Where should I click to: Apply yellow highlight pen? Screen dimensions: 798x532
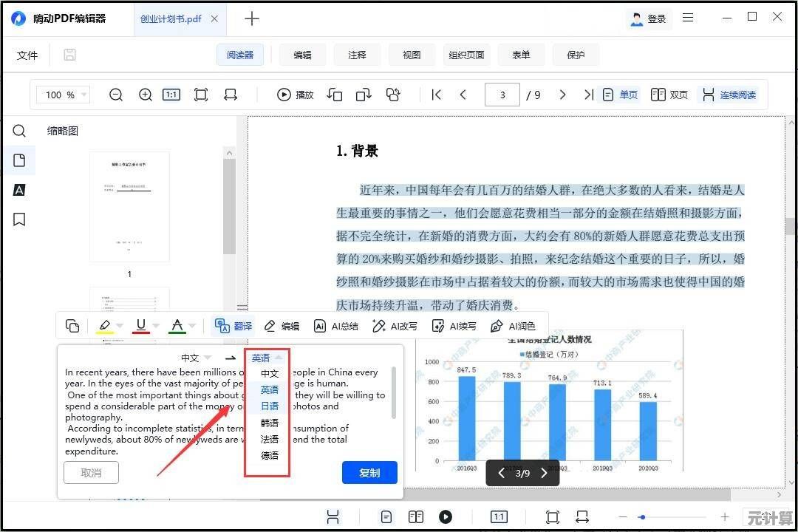(x=105, y=326)
